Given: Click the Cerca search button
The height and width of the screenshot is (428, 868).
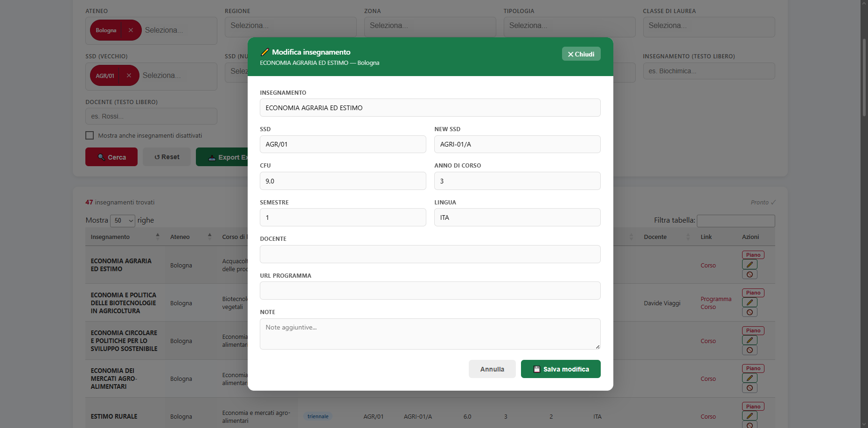Looking at the screenshot, I should click(111, 157).
